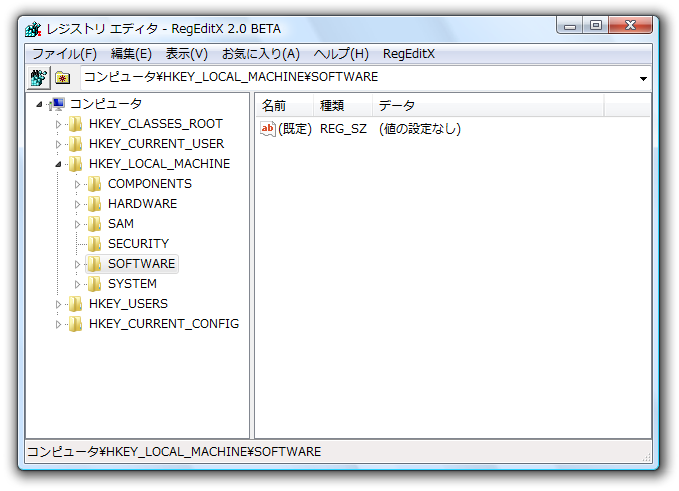Click the HARDWARE folder icon
This screenshot has width=679, height=491.
pyautogui.click(x=94, y=204)
